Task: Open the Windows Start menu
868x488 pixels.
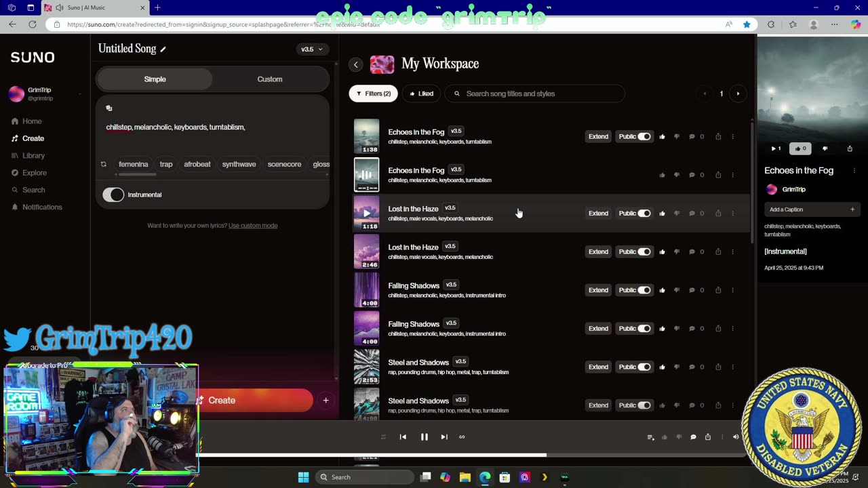Action: (303, 477)
